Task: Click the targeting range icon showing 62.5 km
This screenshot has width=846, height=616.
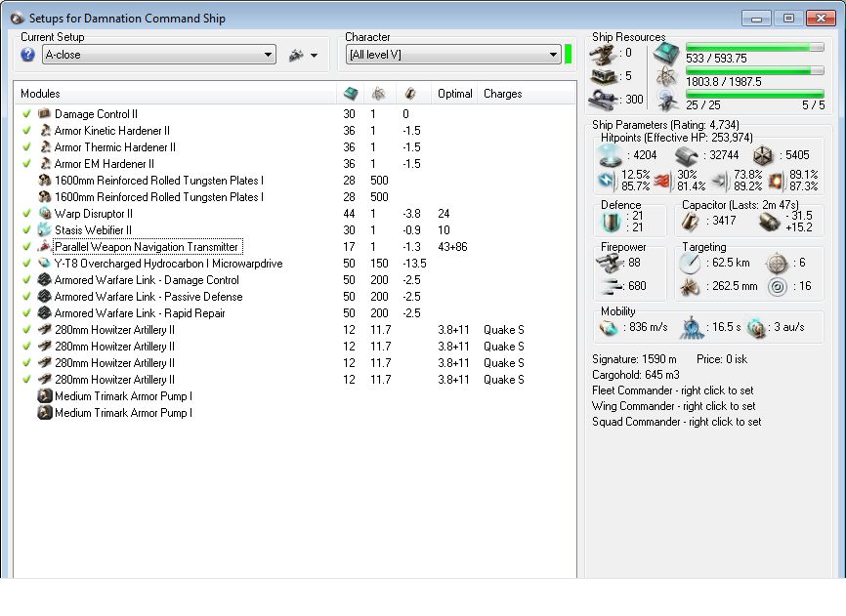Action: (691, 263)
